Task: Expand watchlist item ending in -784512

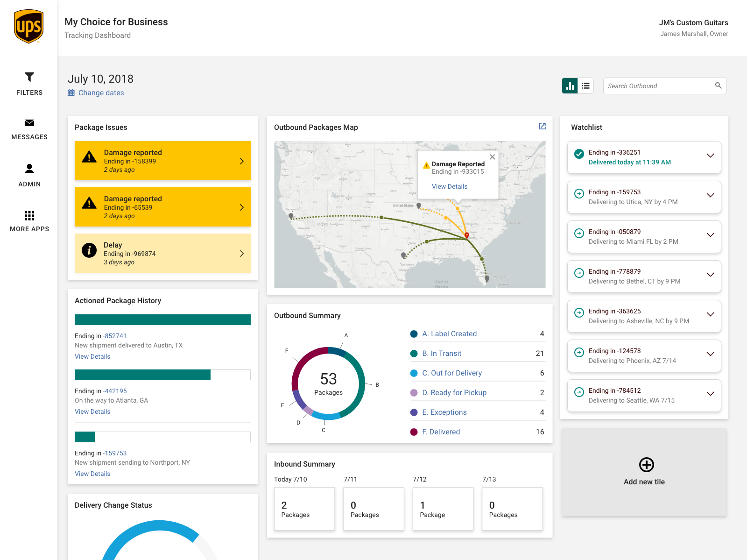Action: [710, 394]
